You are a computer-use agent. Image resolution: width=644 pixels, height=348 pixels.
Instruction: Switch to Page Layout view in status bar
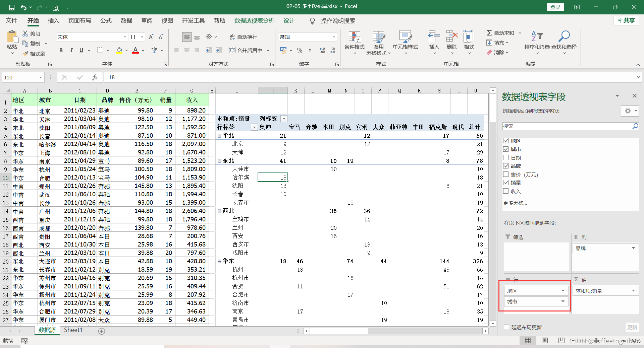545,341
